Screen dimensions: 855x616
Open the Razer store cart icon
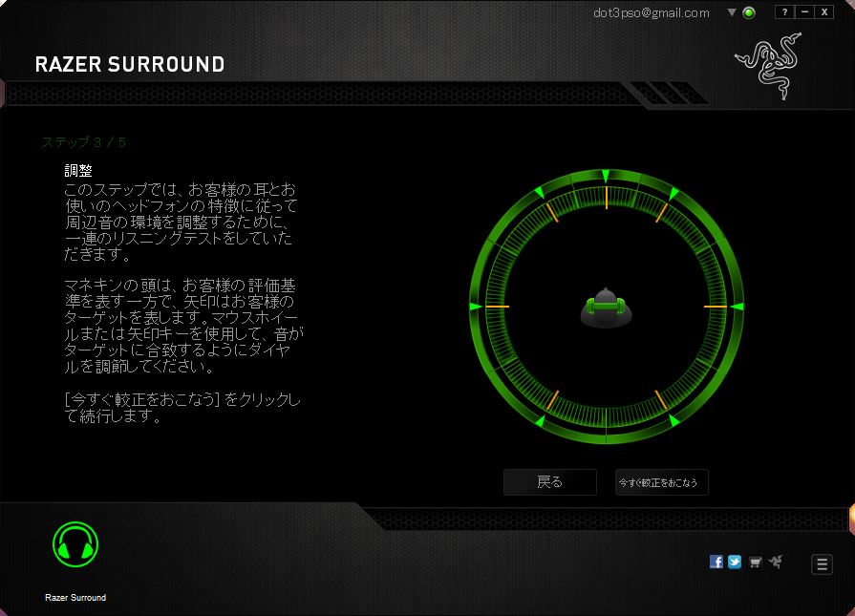(756, 563)
